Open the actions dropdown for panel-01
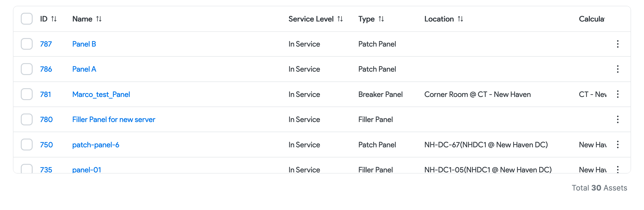 pos(618,169)
